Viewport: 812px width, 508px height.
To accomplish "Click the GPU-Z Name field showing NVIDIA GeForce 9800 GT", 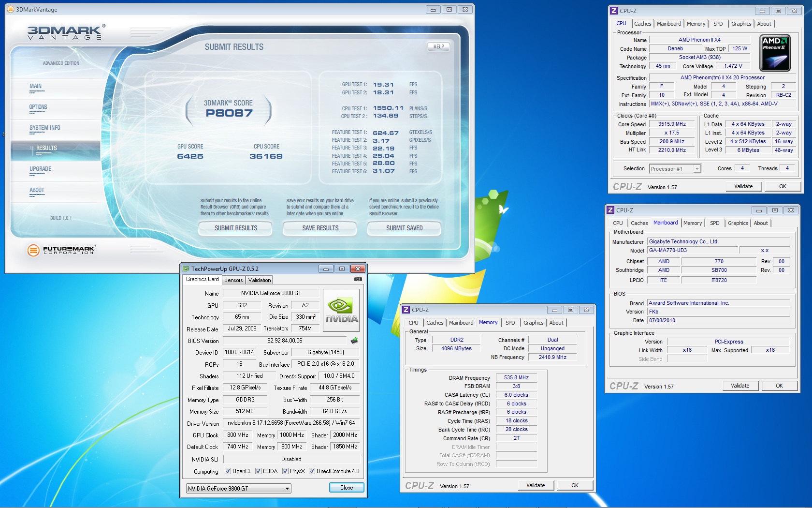I will pyautogui.click(x=271, y=293).
